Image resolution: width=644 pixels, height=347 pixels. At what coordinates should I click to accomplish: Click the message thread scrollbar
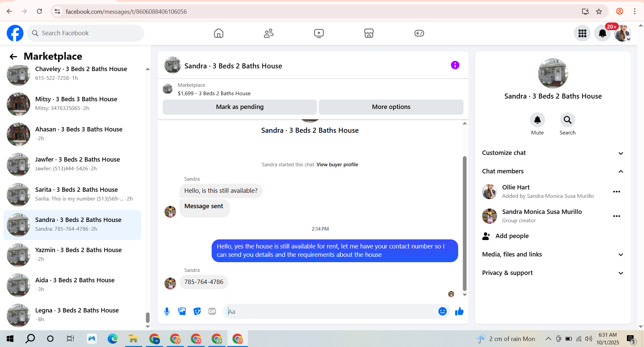pyautogui.click(x=465, y=224)
